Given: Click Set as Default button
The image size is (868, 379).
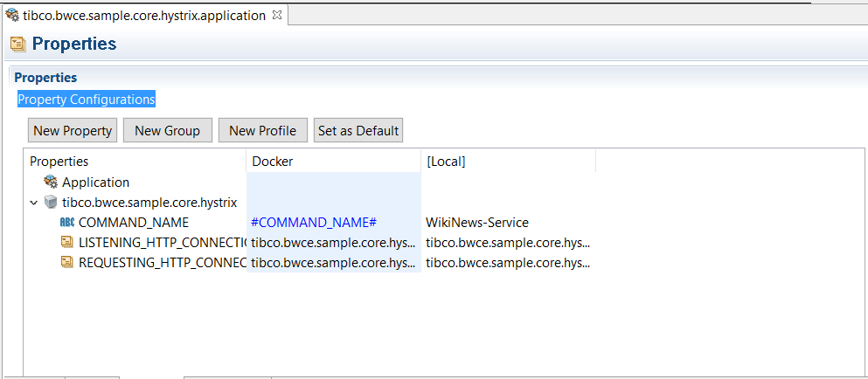Looking at the screenshot, I should coord(358,131).
